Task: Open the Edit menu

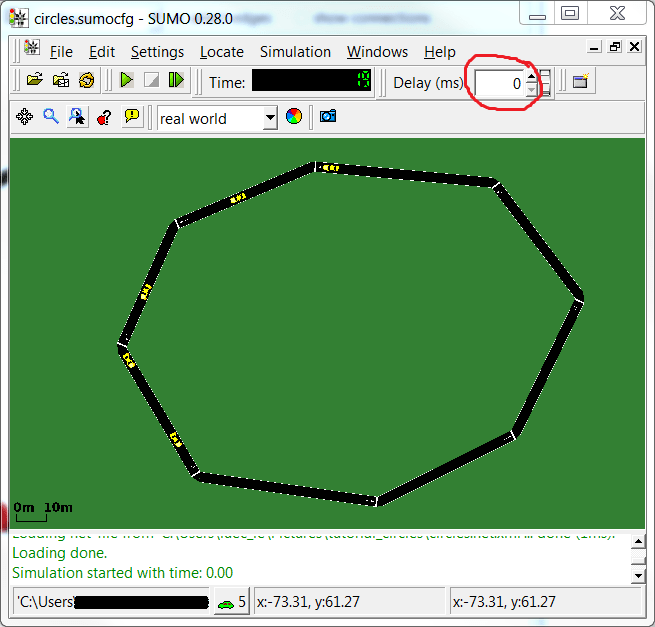Action: (102, 52)
